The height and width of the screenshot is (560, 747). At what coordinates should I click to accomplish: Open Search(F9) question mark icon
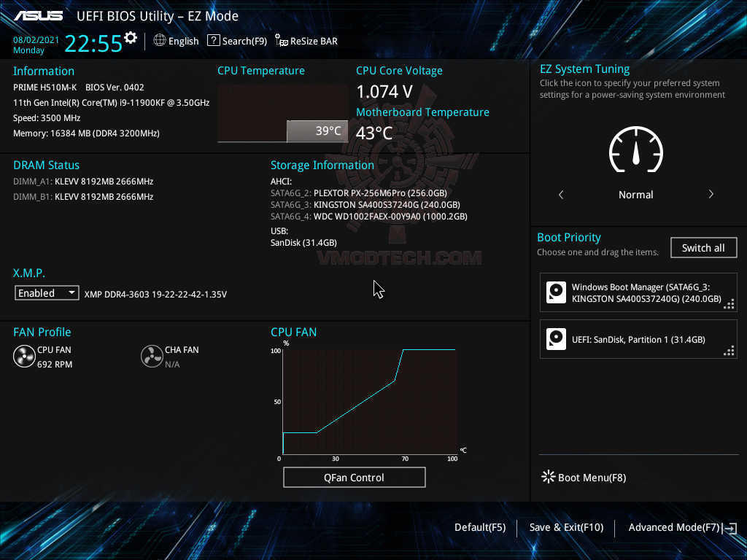(214, 41)
